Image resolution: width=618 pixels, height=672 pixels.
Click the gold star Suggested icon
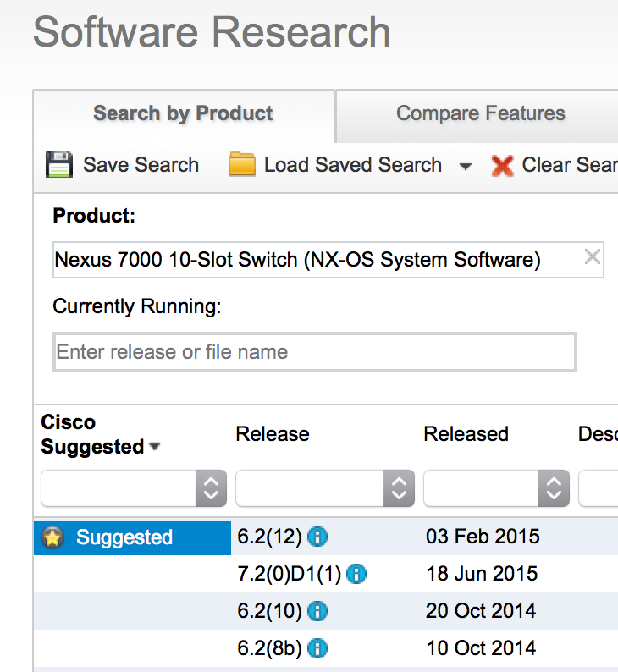[x=52, y=537]
